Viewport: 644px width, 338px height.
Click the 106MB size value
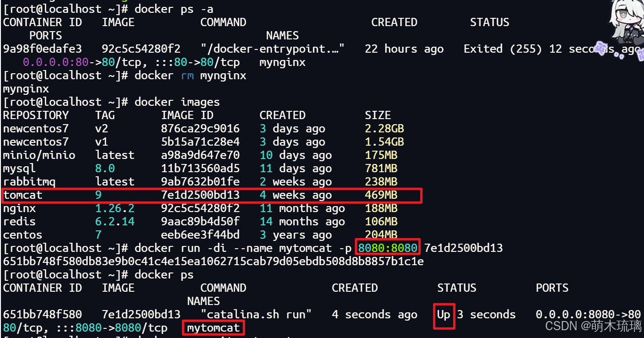[381, 222]
